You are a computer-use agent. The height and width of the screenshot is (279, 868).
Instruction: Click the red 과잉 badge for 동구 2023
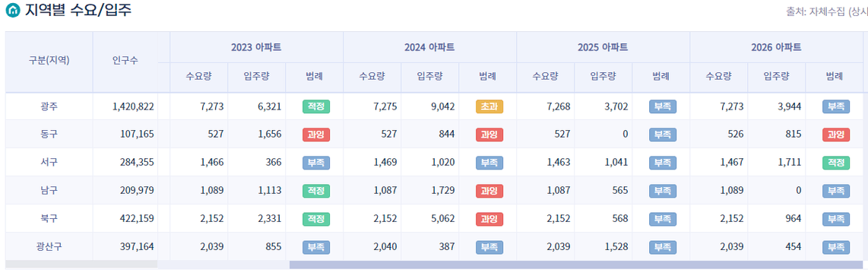pos(316,135)
